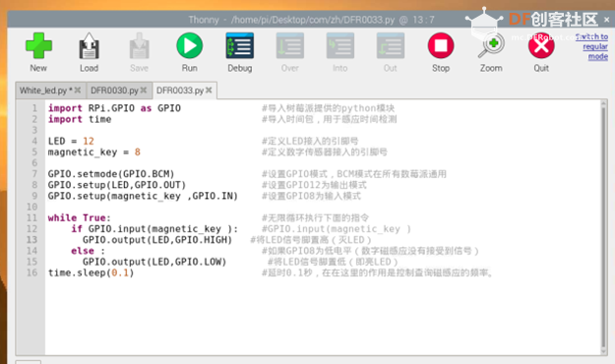The width and height of the screenshot is (615, 364).
Task: Click 'GPIO.setup(LED,GPIO.OUT)' line
Action: tap(117, 185)
